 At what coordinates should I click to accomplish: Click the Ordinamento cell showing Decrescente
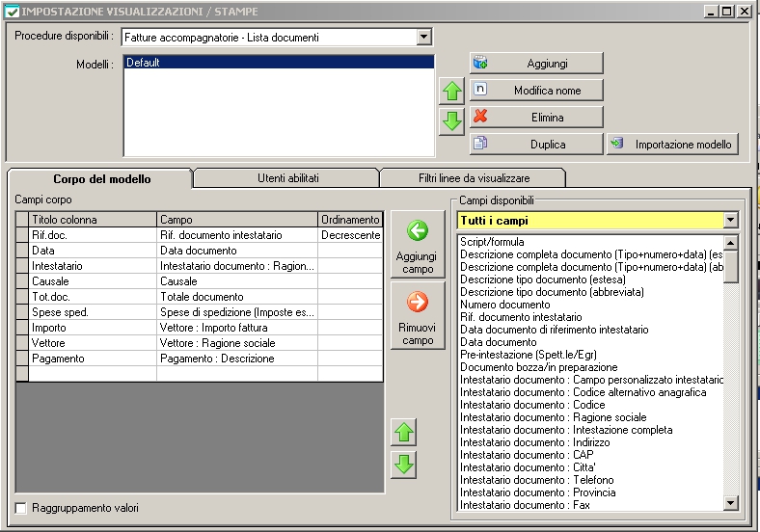350,235
